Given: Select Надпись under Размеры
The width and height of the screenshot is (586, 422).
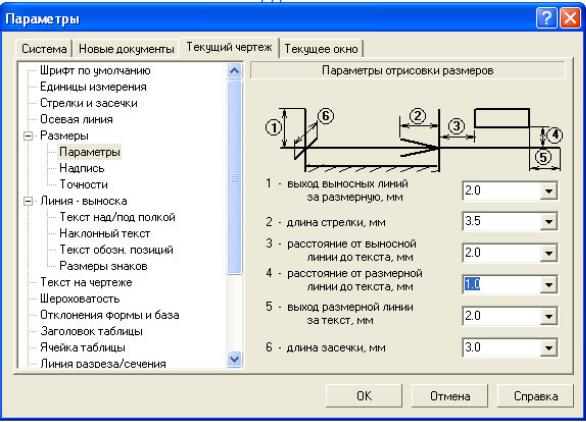Looking at the screenshot, I should (x=81, y=168).
